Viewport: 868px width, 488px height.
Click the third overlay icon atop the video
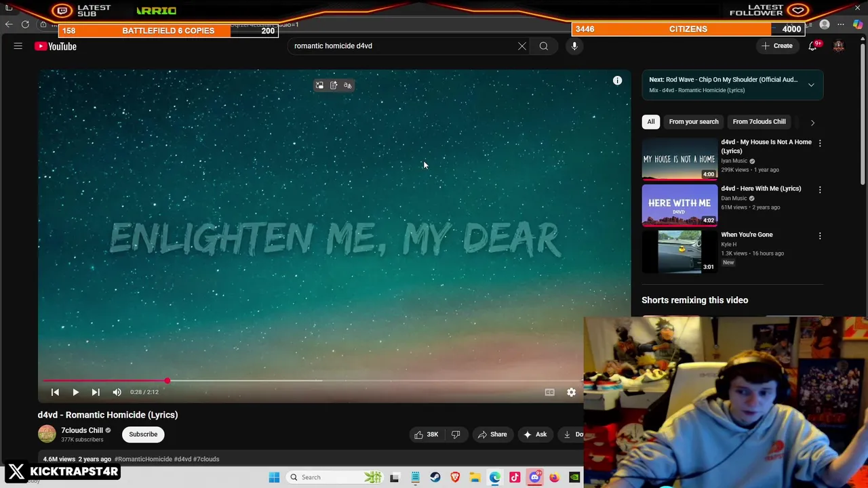click(x=348, y=85)
